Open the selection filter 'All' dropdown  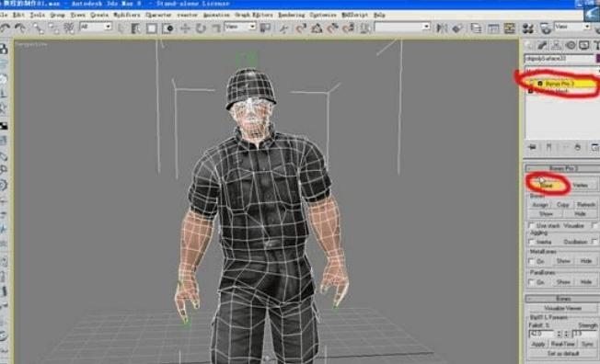(x=96, y=27)
